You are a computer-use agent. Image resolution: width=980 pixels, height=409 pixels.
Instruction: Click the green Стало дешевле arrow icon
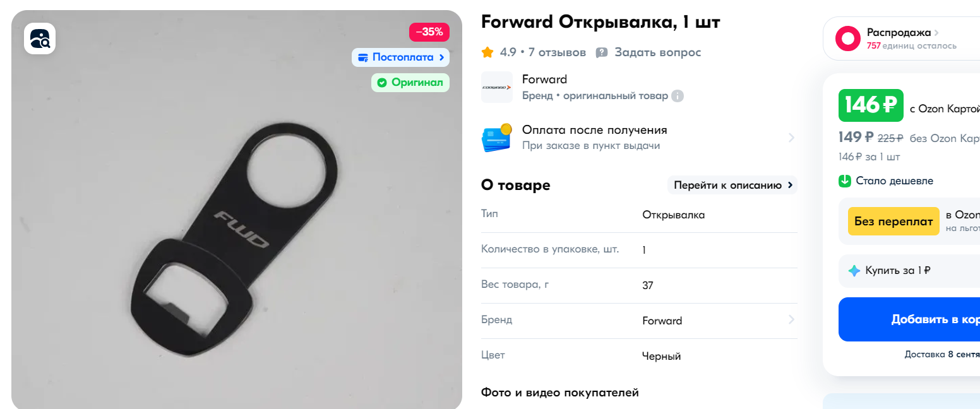tap(845, 181)
